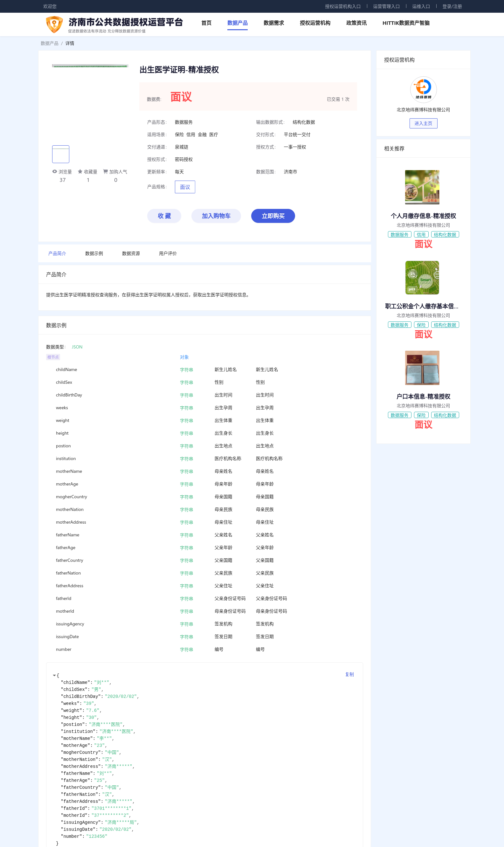Open the 个人月缴存信息-精准授权 thumbnail image
504x847 pixels.
pos(422,187)
